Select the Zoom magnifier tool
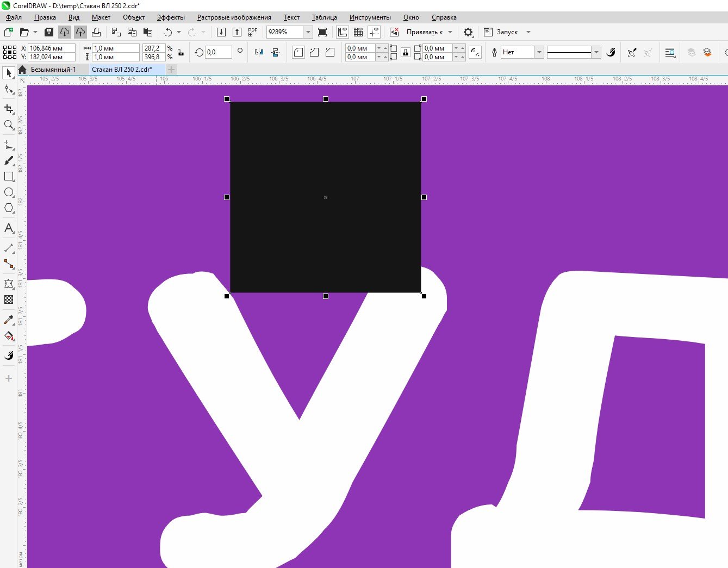 9,125
